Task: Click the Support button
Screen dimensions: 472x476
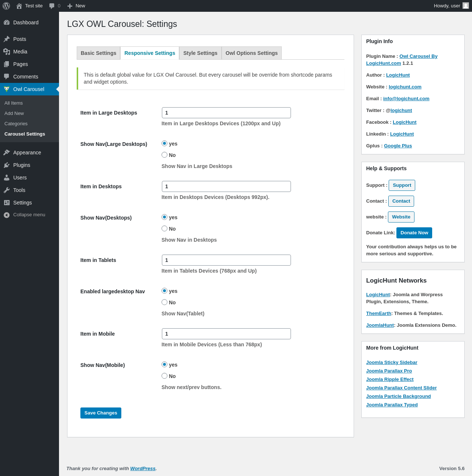Action: pos(402,185)
